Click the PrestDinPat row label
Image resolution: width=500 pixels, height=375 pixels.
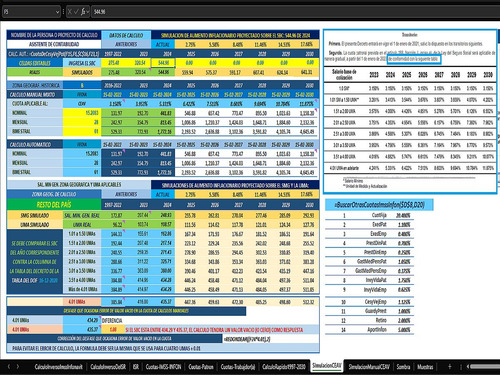point(376,243)
